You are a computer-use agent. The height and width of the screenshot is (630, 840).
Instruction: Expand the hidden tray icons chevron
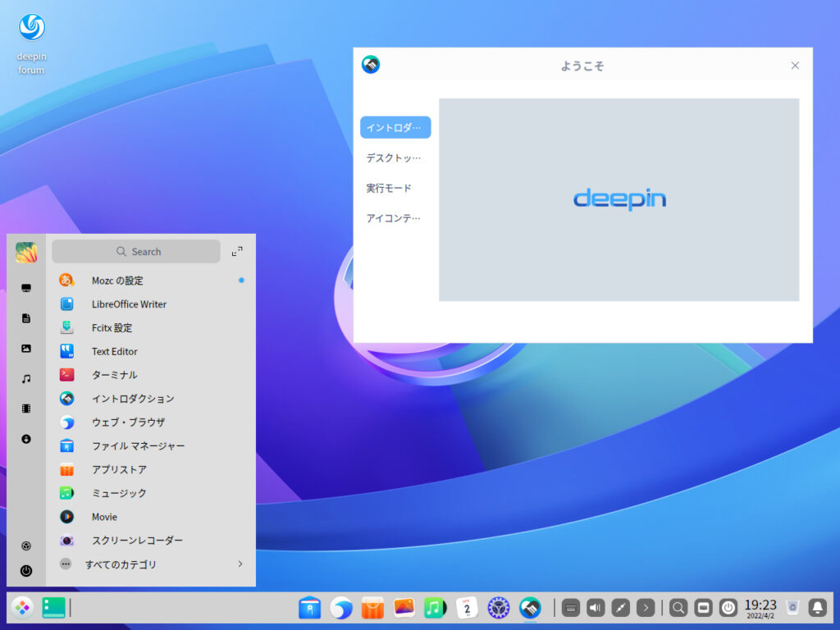[646, 608]
